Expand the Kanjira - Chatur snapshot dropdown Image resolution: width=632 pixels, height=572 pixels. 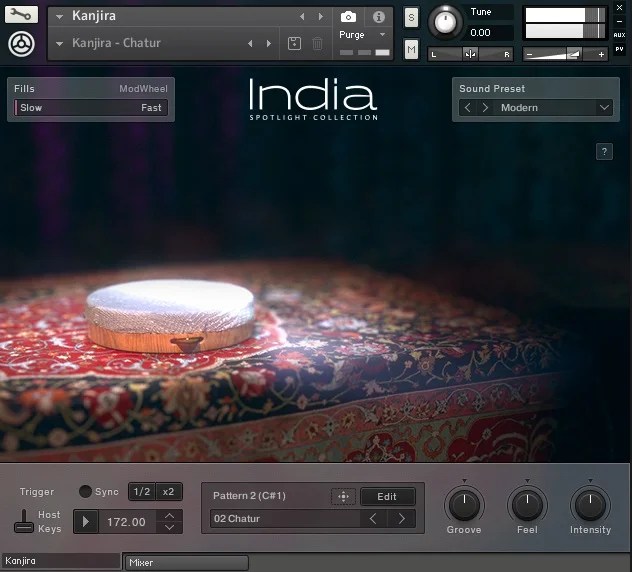(x=60, y=44)
